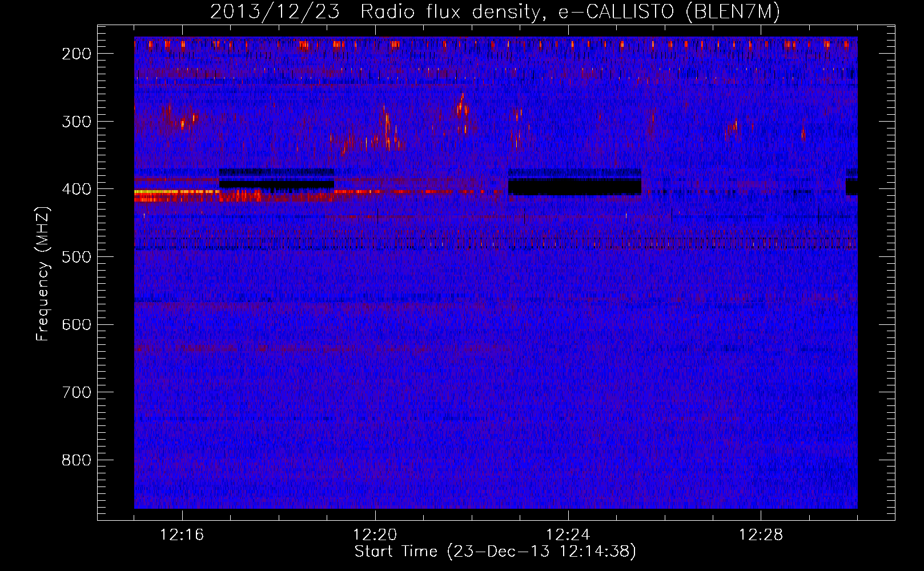This screenshot has height=571, width=924.
Task: Click the 12:20 time tick label
Action: click(375, 535)
